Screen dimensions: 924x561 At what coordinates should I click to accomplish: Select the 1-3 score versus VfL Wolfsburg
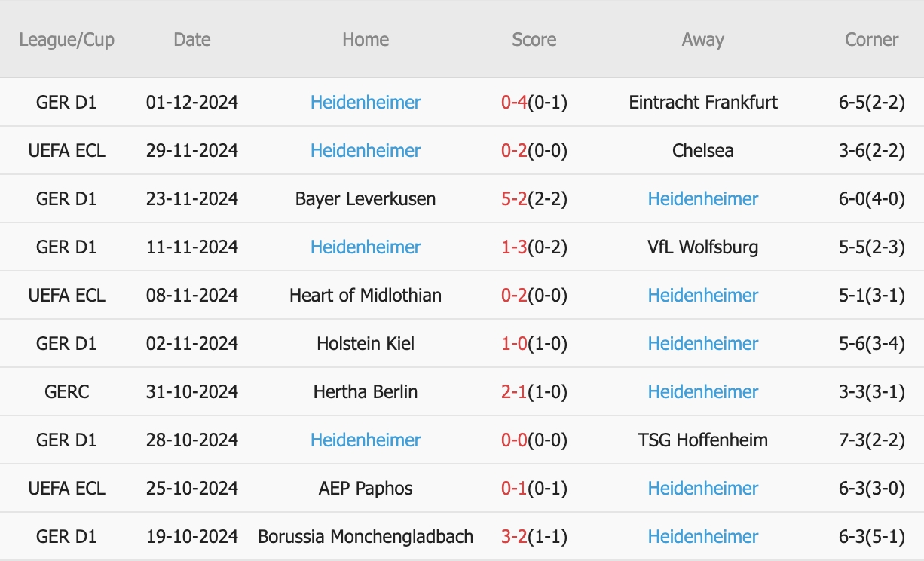pos(512,247)
